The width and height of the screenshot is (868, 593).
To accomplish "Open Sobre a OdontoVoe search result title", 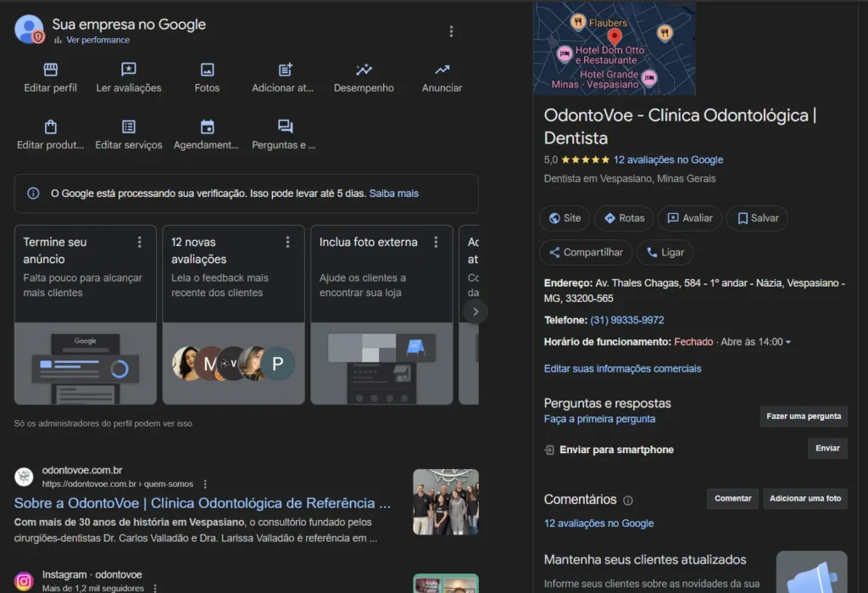I will (x=202, y=503).
